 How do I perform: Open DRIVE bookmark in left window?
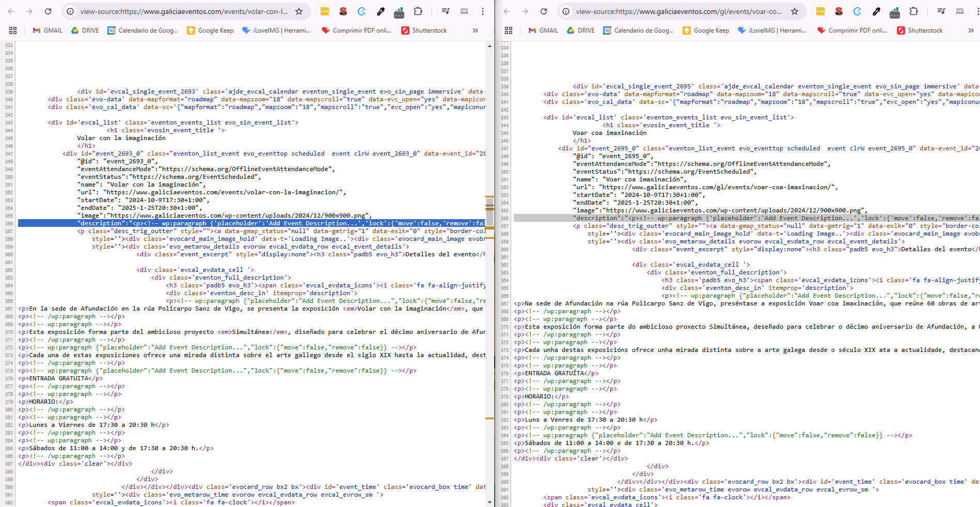(x=85, y=30)
